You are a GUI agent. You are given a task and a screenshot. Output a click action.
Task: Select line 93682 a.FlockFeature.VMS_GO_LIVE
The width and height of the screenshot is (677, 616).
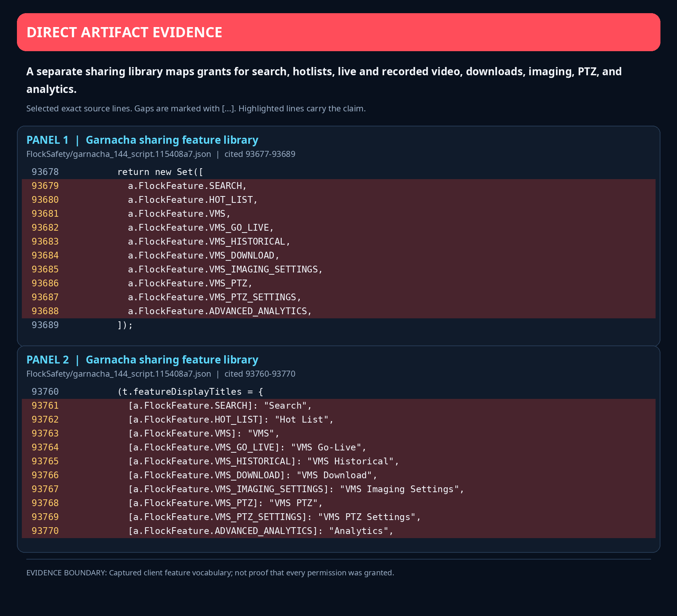click(x=338, y=228)
